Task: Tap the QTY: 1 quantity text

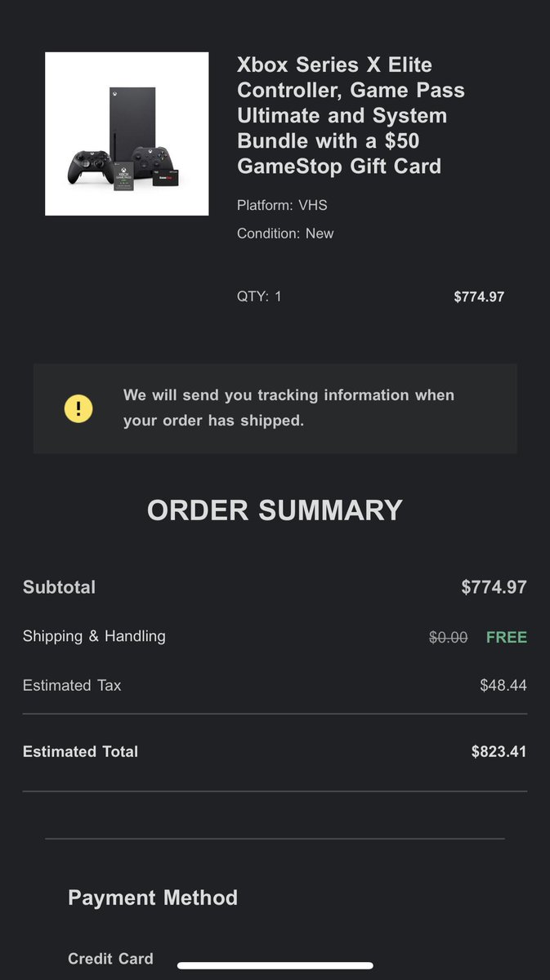Action: (x=259, y=296)
